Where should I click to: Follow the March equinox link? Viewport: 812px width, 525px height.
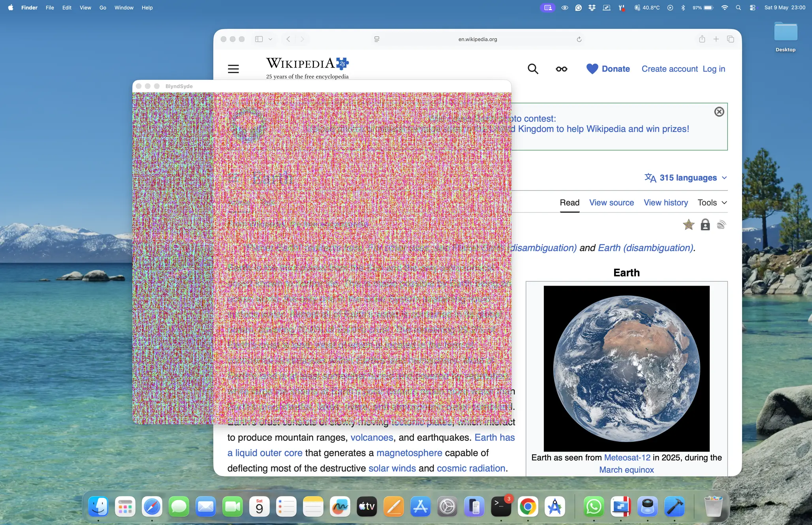point(626,470)
